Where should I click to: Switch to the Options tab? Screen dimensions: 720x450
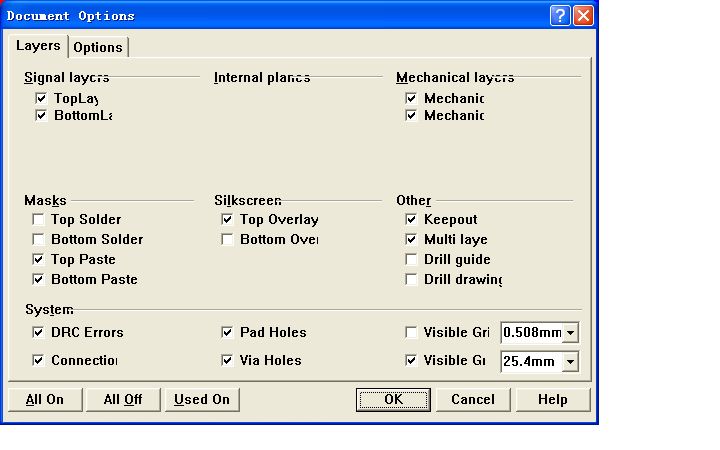click(98, 47)
